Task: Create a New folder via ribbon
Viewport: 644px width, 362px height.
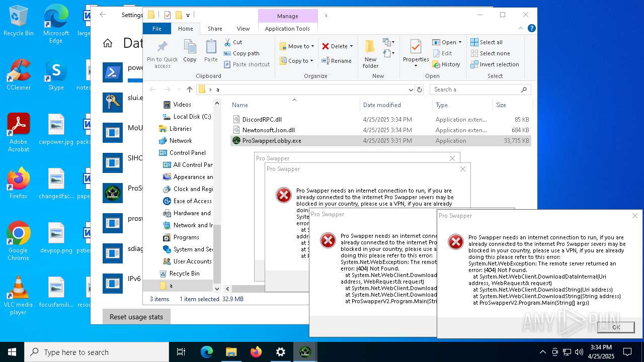Action: (370, 54)
